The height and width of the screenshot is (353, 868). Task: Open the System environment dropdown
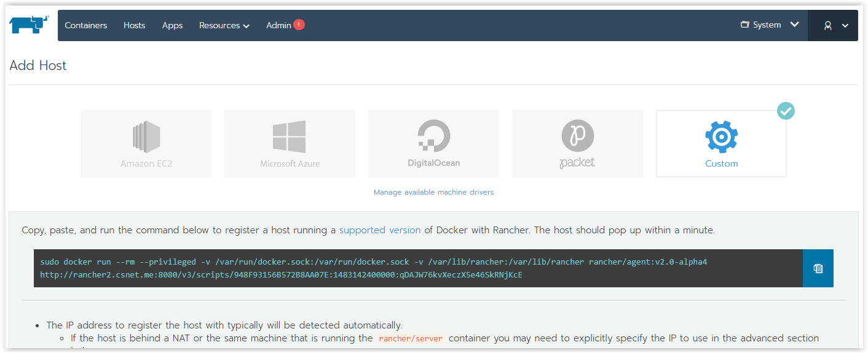coord(770,25)
